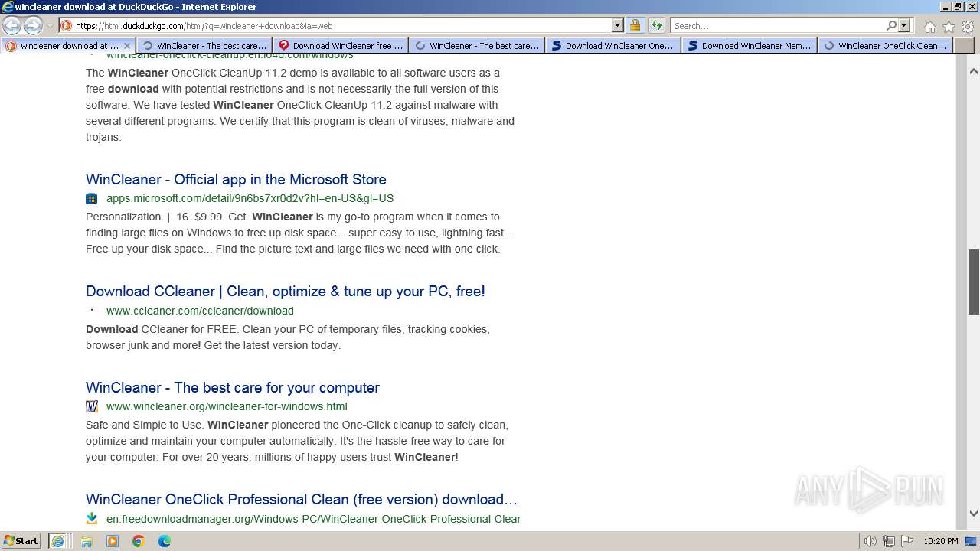Click the security lock icon

(x=635, y=25)
